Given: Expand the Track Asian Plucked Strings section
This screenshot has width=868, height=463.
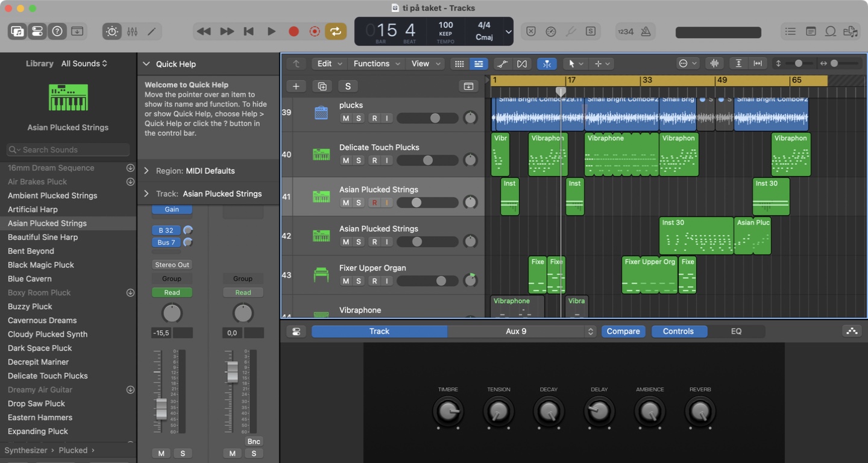Looking at the screenshot, I should (146, 194).
